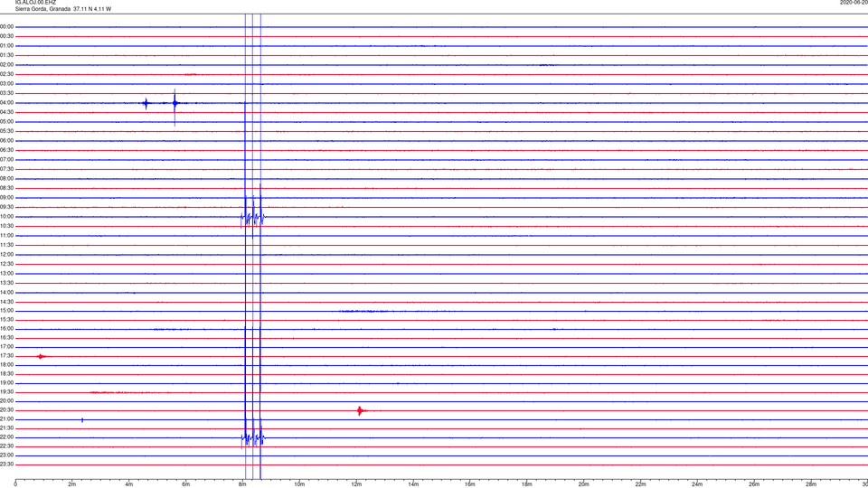Click the 04:00 time label

(7, 102)
